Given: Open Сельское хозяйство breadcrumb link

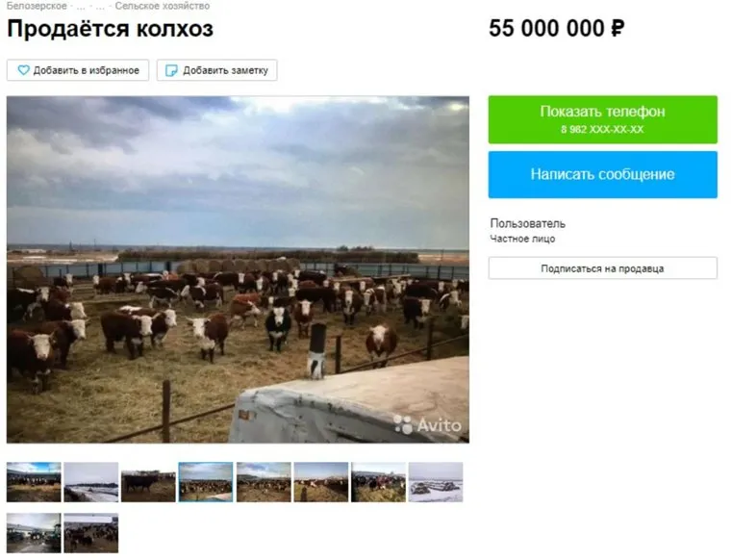Looking at the screenshot, I should click(x=163, y=6).
